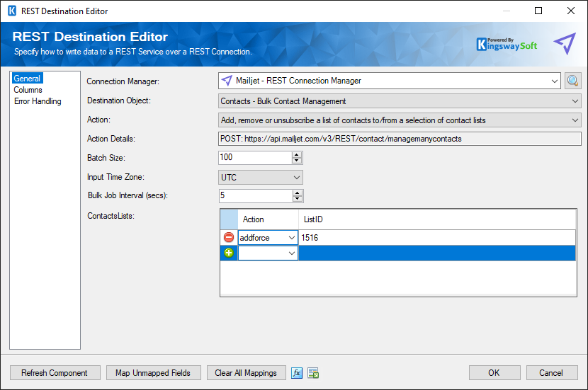Screen dimensions: 588x390
Task: Confirm with the OK button
Action: tap(494, 373)
